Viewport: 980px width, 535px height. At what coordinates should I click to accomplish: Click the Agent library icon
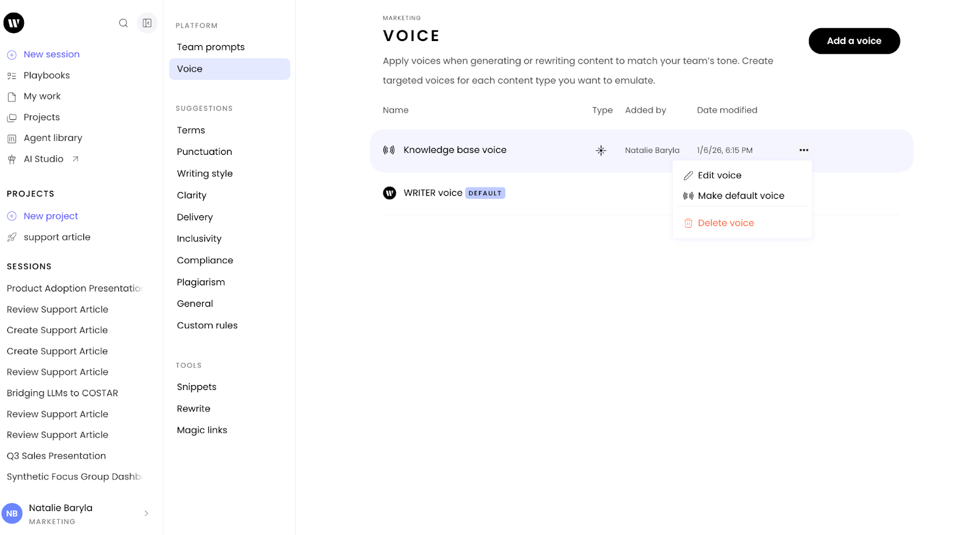12,139
